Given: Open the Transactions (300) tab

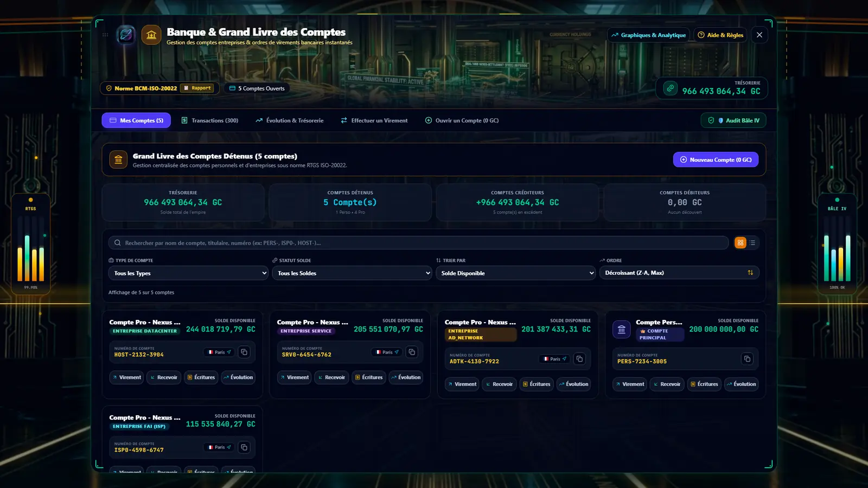Looking at the screenshot, I should pos(209,120).
